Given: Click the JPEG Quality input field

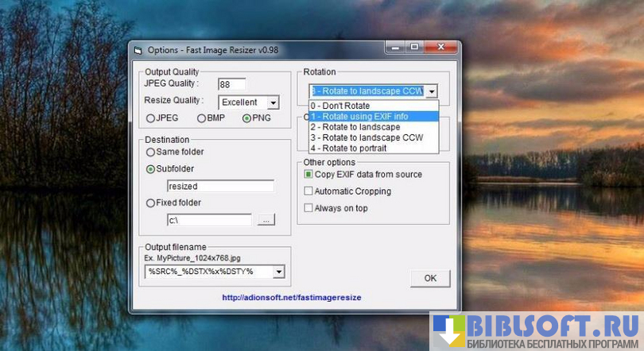Looking at the screenshot, I should pyautogui.click(x=231, y=84).
